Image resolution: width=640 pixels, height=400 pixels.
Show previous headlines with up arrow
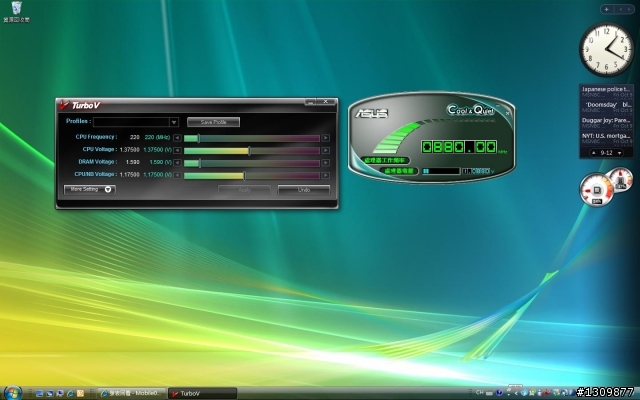594,153
